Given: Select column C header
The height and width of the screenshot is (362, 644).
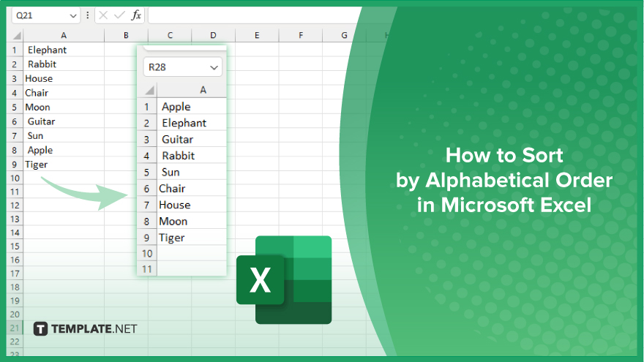Looking at the screenshot, I should [170, 35].
